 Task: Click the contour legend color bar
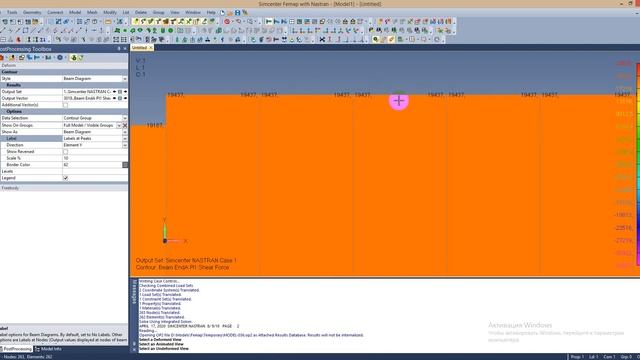638,164
